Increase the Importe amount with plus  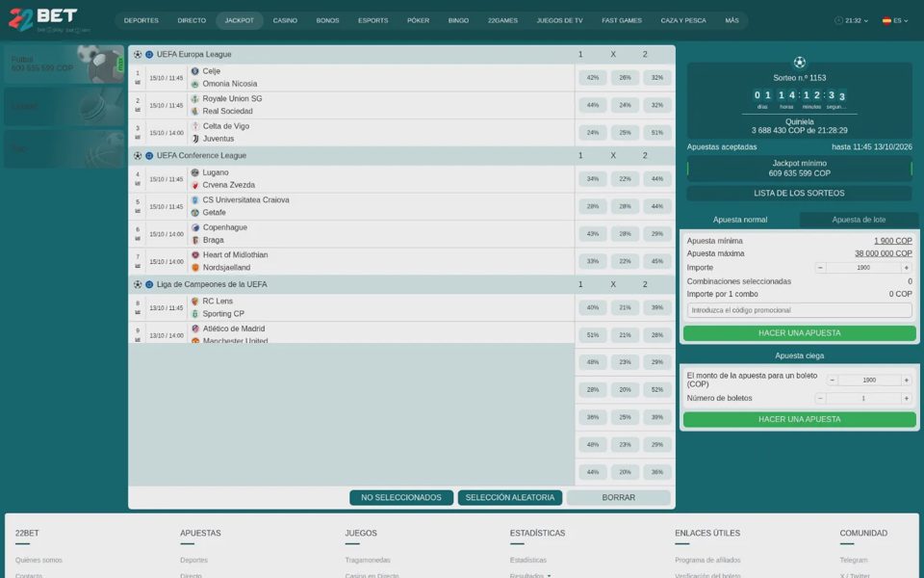[x=907, y=268]
